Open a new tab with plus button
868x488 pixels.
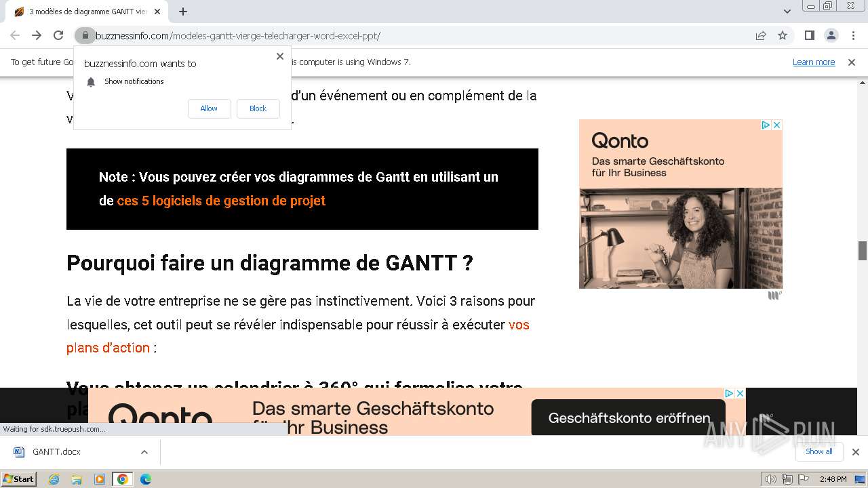[x=183, y=12]
